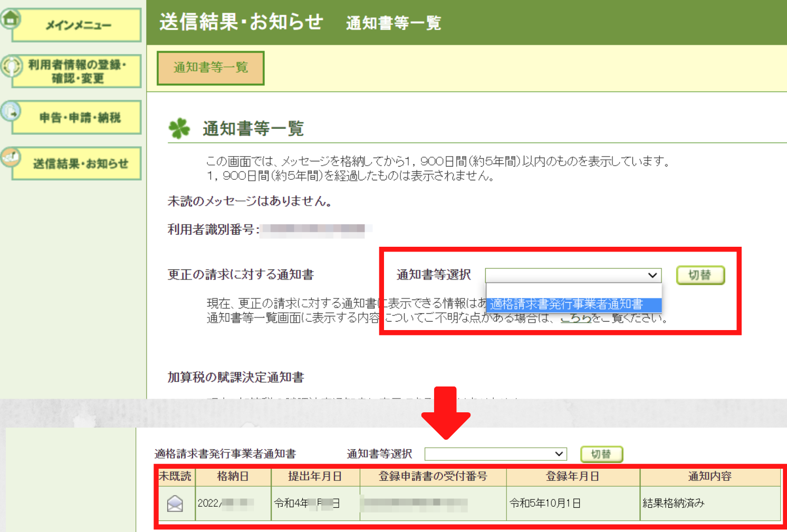Open the envelope icon in the notification row

pos(176,503)
